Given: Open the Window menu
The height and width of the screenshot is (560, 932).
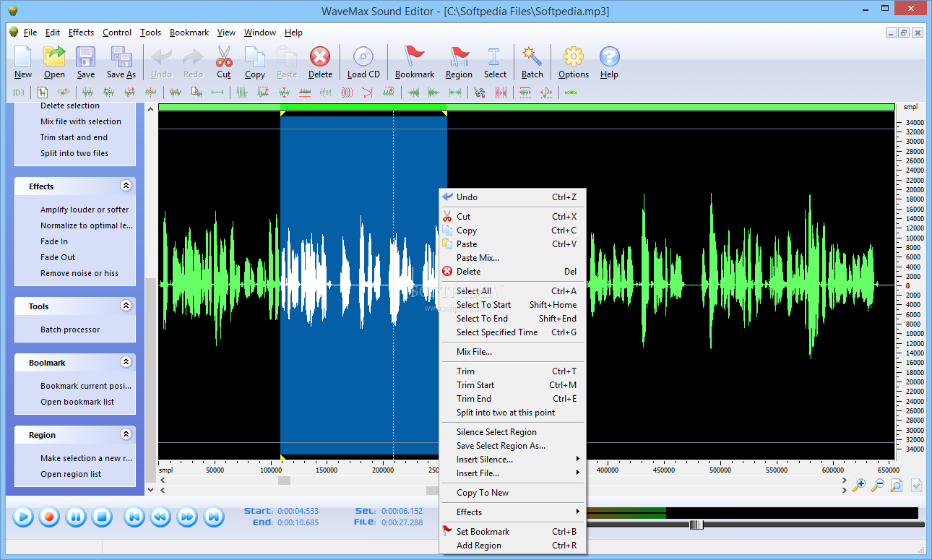Looking at the screenshot, I should (260, 33).
